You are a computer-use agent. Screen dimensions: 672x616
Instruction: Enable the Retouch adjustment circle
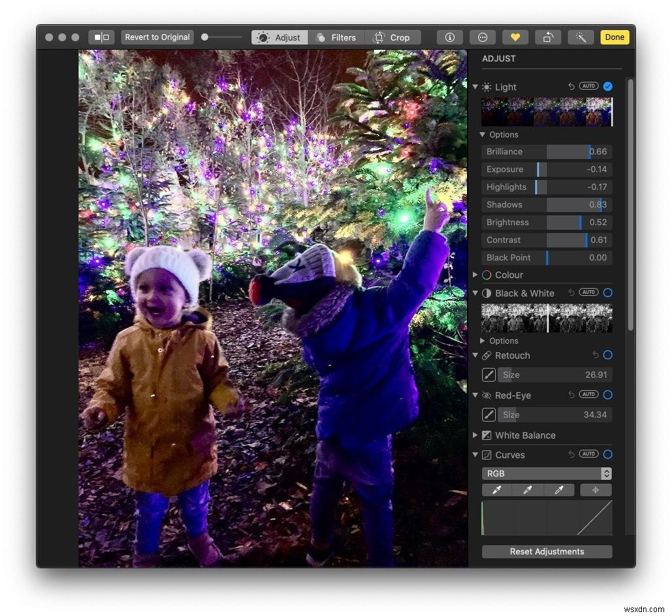[x=607, y=355]
